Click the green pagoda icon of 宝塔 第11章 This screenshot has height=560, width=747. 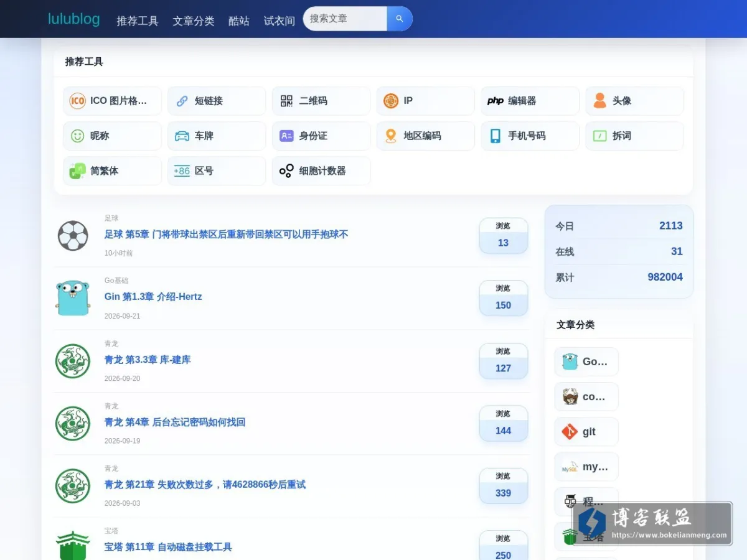tap(73, 546)
